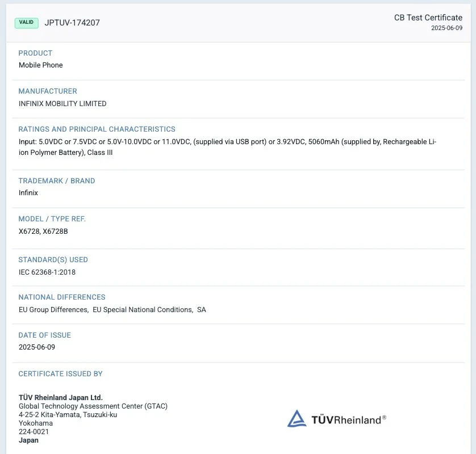Click the PRODUCT section label
Viewport: 476px width, 454px height.
point(35,53)
